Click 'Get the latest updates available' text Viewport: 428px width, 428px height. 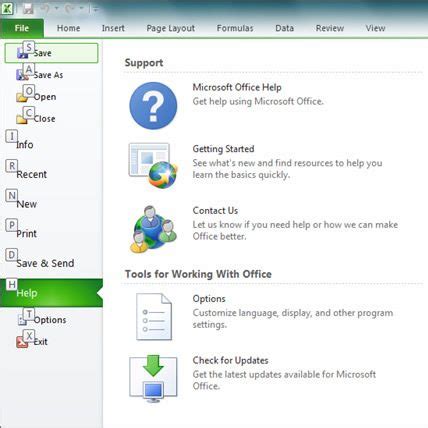pos(284,380)
